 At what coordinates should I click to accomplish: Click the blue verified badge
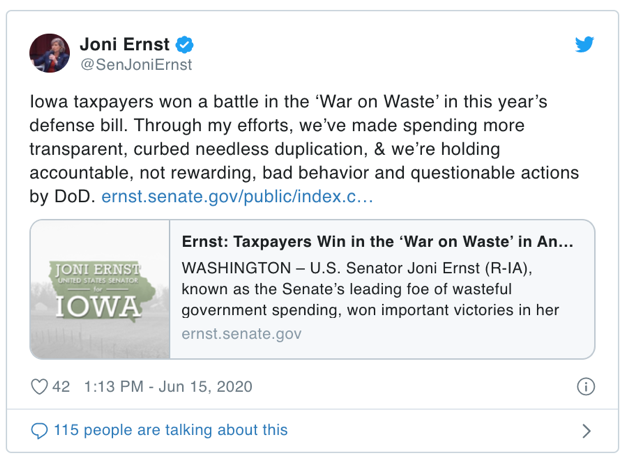click(x=185, y=44)
